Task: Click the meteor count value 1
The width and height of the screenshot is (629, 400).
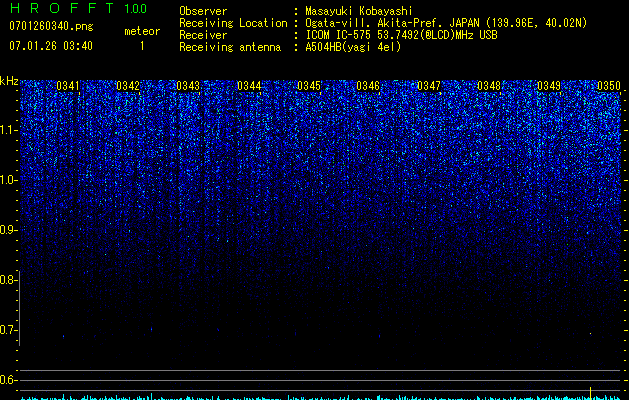Action: click(x=142, y=46)
